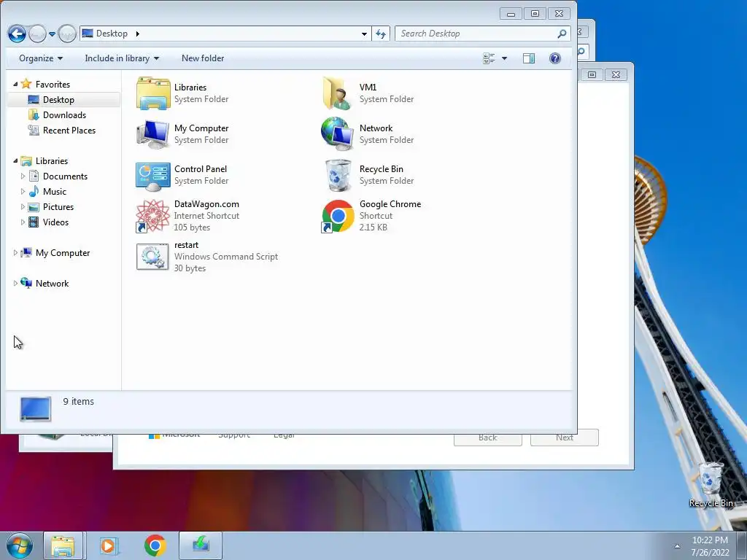The height and width of the screenshot is (560, 747).
Task: Collapse the Favorites tree group
Action: [x=15, y=85]
